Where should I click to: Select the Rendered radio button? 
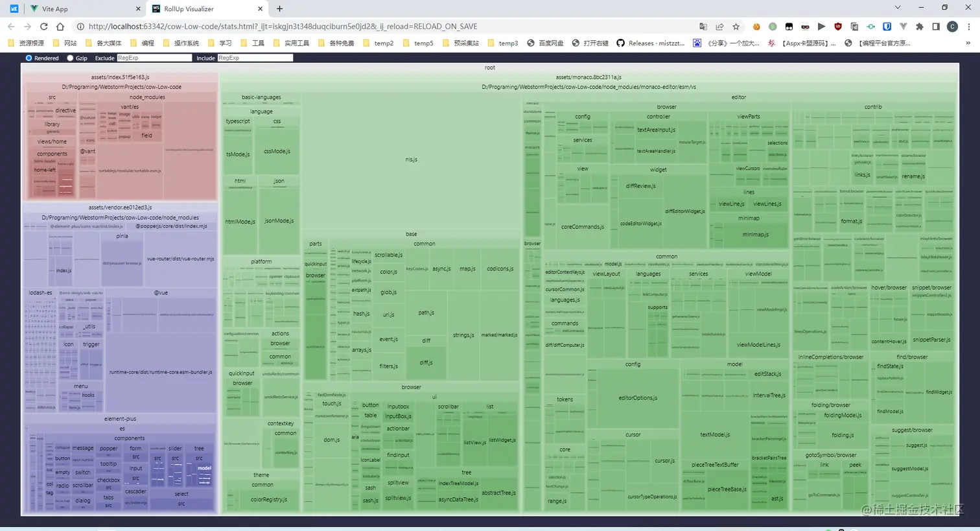[29, 58]
